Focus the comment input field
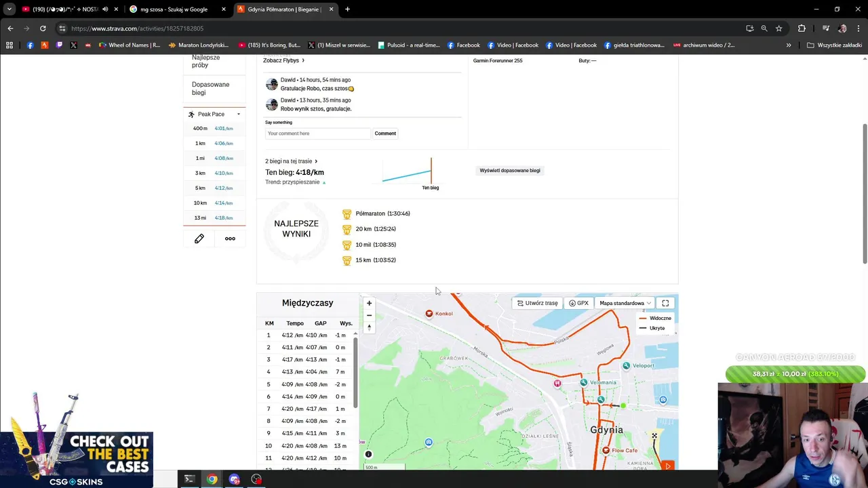 click(x=317, y=134)
